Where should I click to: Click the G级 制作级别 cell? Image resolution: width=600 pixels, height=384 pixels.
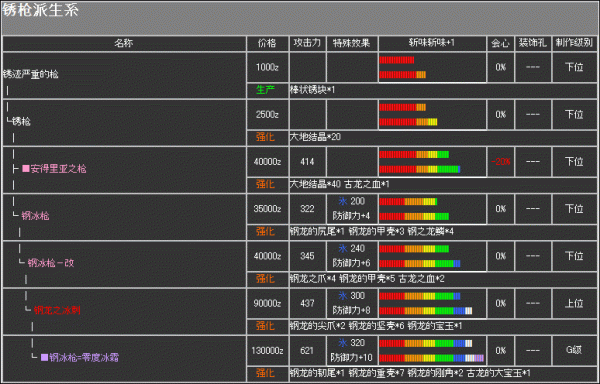tap(574, 350)
